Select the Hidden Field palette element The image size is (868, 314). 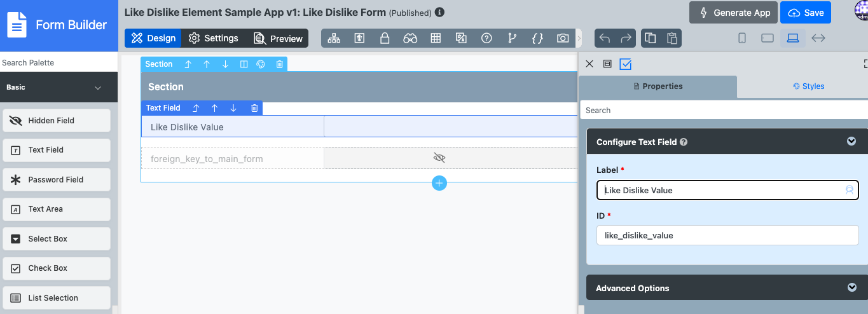pos(57,121)
